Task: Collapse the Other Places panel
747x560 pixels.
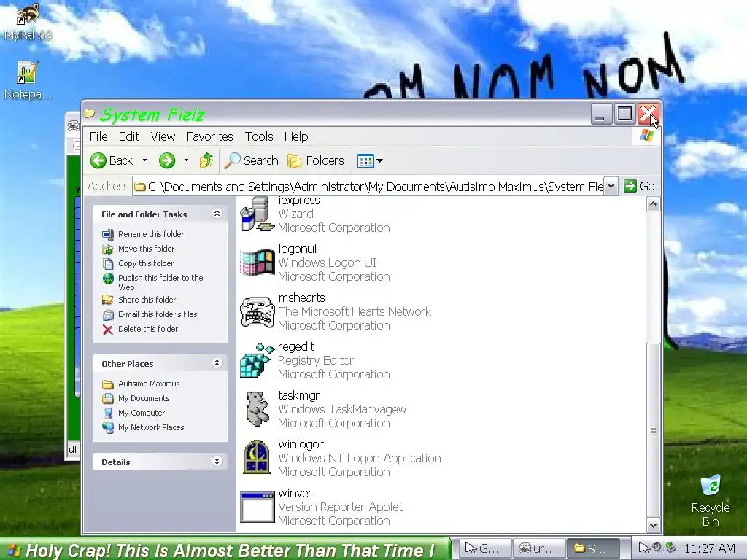Action: (217, 363)
